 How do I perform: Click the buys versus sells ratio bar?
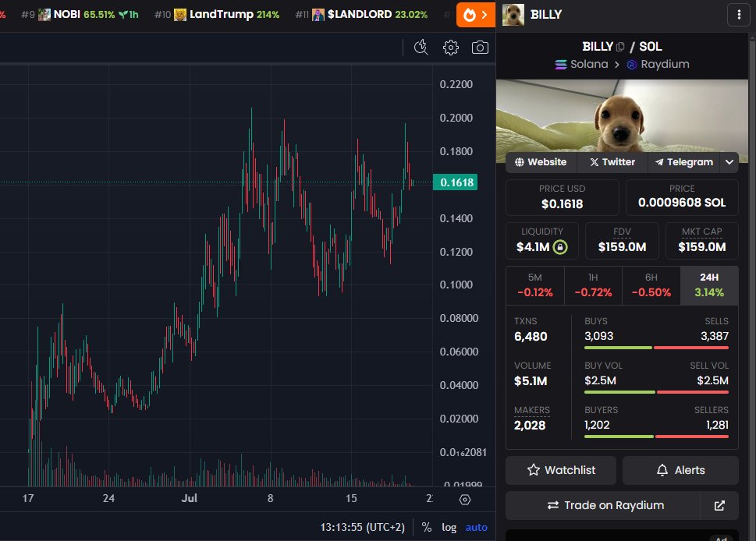(x=656, y=348)
